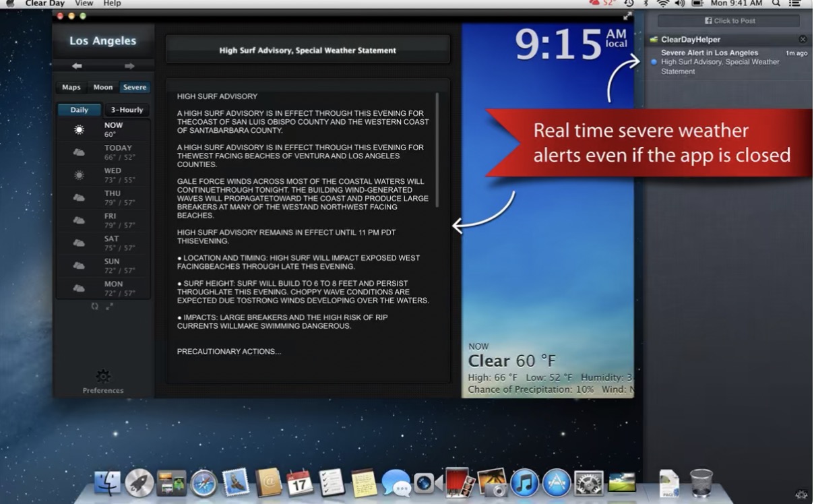Click to Post on Facebook button
Viewport: 814px width, 504px height.
coord(729,21)
